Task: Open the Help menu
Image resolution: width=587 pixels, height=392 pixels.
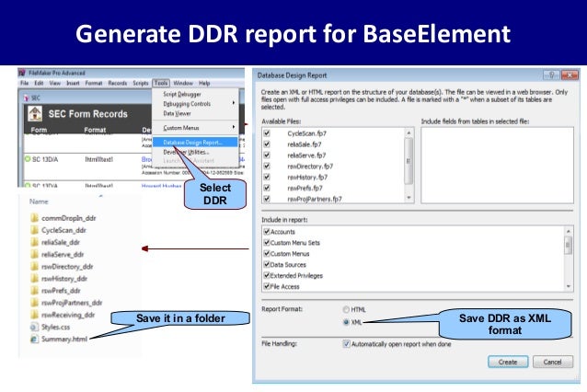Action: click(204, 83)
